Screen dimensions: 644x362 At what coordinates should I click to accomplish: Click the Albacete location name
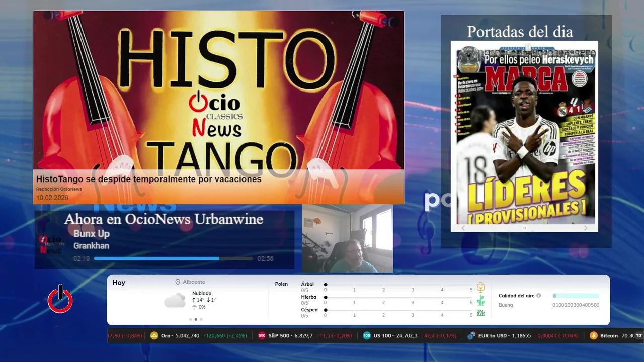[x=194, y=282]
